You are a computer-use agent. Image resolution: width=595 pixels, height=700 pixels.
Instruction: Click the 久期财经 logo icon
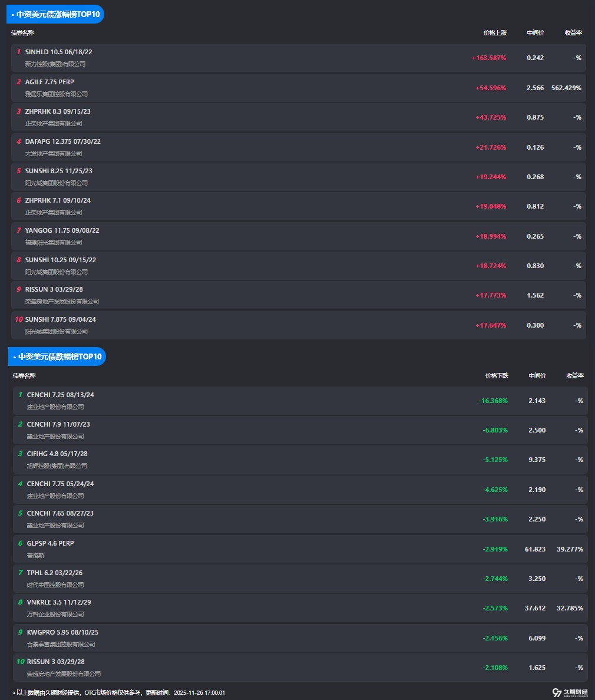coord(556,693)
